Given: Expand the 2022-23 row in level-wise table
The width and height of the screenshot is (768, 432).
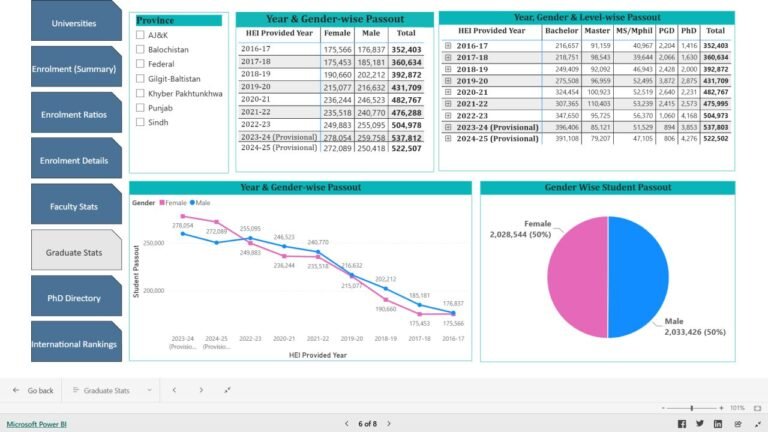Looking at the screenshot, I should click(x=448, y=116).
